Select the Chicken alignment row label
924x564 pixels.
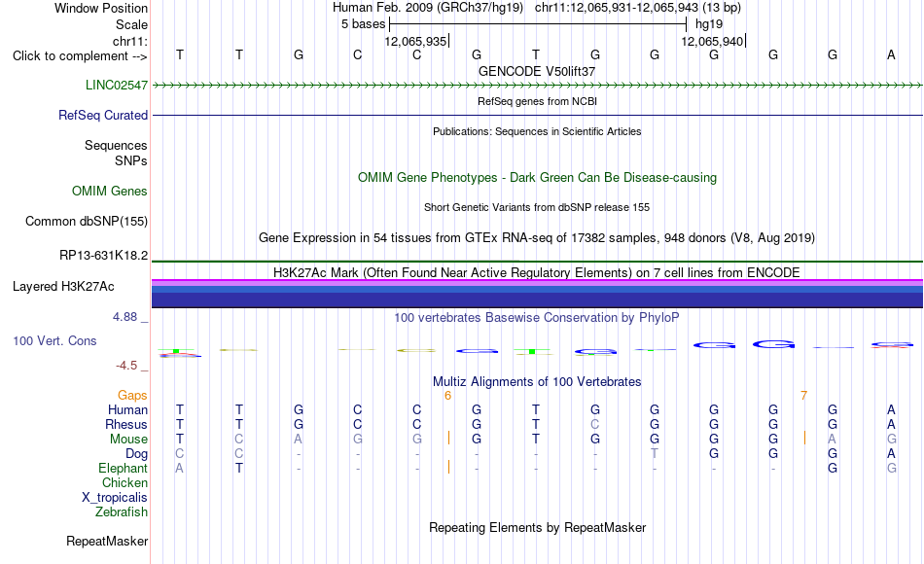coord(124,482)
